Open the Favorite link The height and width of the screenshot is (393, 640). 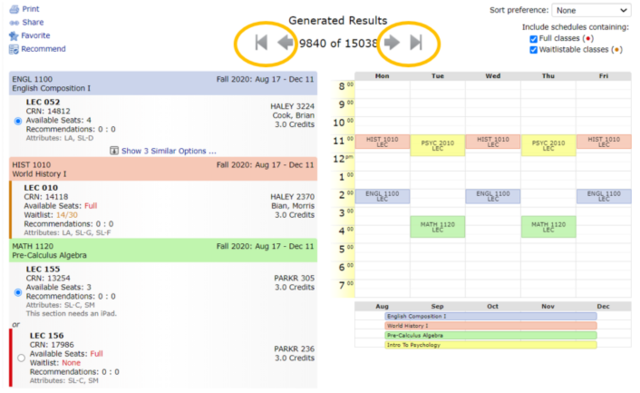tap(36, 36)
